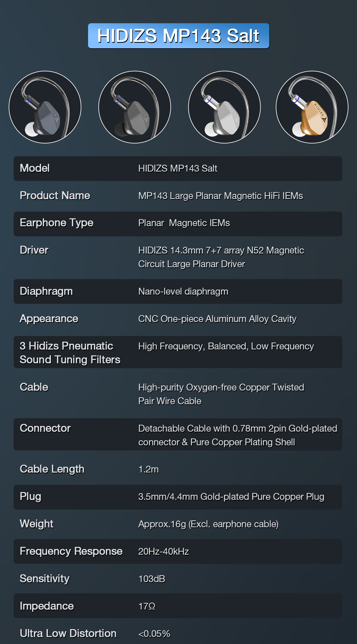Select the 3.5mm/4.4mm Gold-plated Pure Copper Plug text

click(x=231, y=497)
